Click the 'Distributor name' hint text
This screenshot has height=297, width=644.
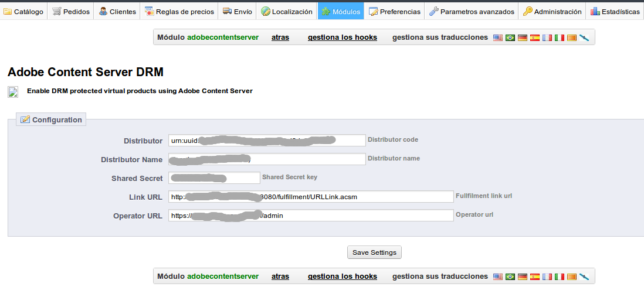click(394, 158)
